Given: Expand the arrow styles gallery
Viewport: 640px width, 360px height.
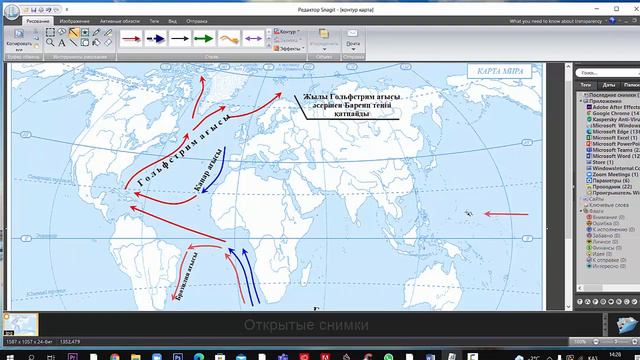Looking at the screenshot, I should 269,46.
